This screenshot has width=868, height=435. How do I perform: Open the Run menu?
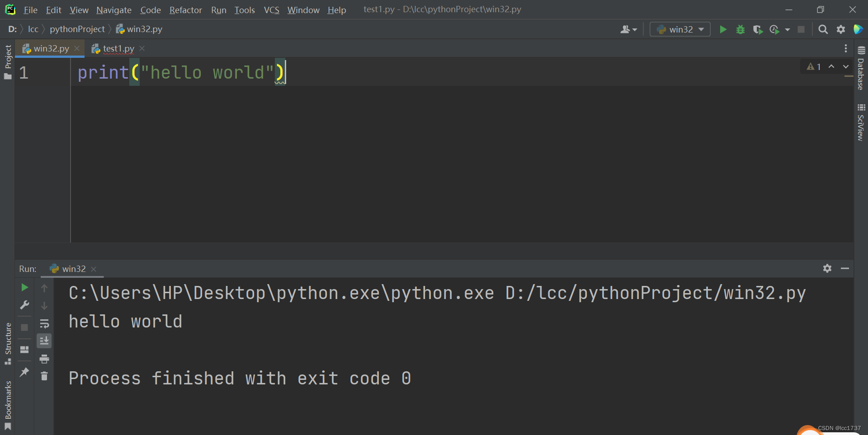pos(219,10)
